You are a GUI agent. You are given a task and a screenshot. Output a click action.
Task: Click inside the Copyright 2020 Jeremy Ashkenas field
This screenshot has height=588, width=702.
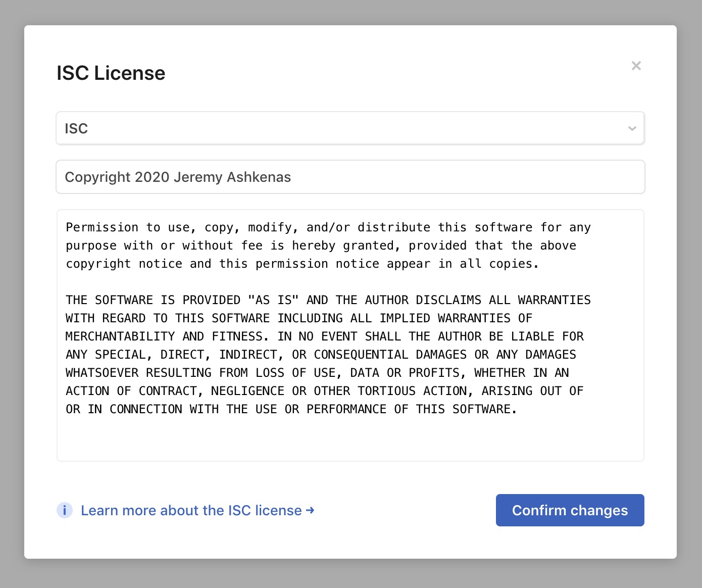tap(350, 177)
